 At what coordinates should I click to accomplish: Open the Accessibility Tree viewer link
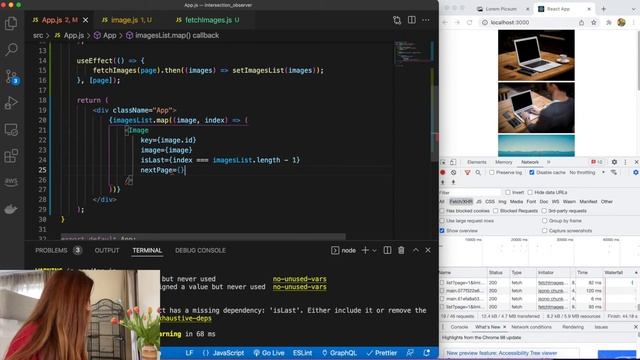[x=502, y=353]
